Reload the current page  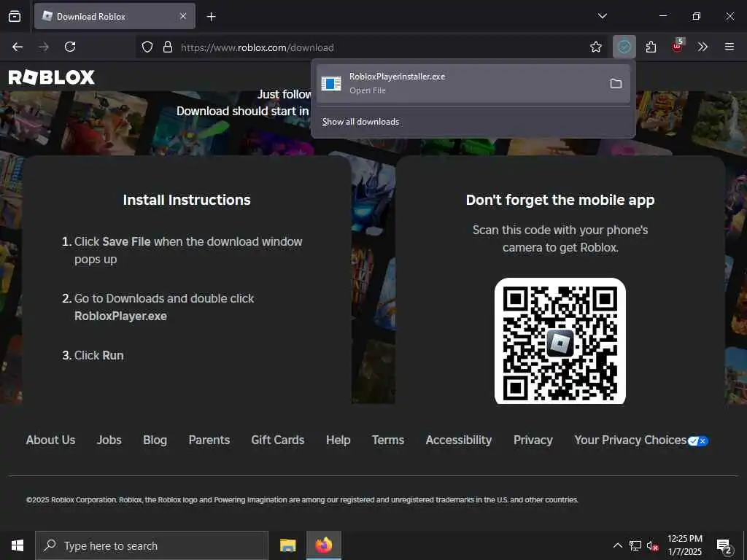tap(70, 47)
